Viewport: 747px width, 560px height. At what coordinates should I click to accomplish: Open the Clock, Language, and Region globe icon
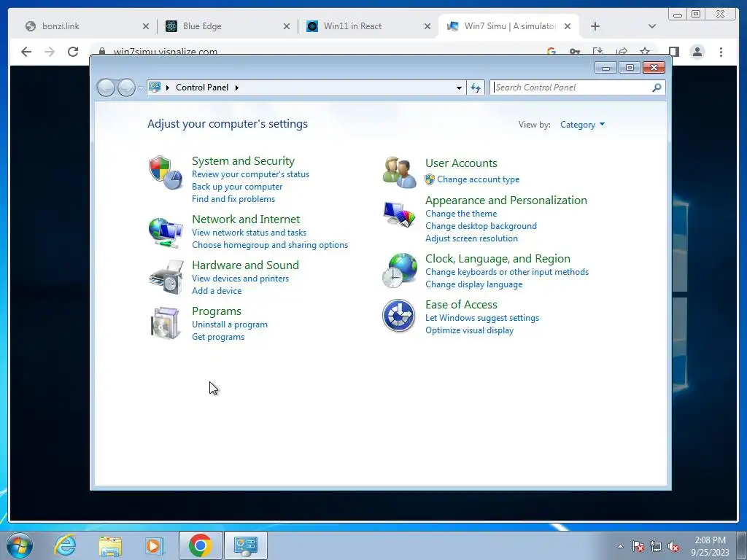click(399, 271)
